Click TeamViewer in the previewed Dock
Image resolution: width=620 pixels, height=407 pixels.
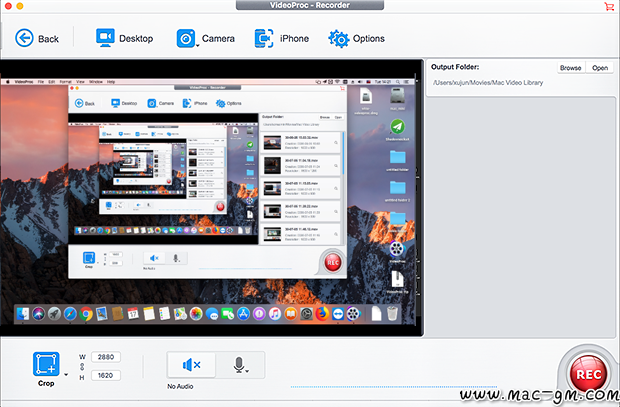pos(338,314)
